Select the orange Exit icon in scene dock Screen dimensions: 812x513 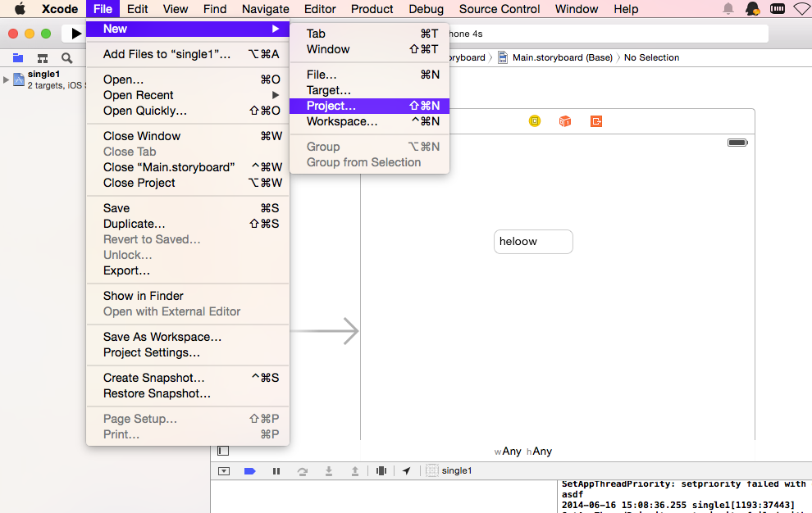tap(596, 121)
